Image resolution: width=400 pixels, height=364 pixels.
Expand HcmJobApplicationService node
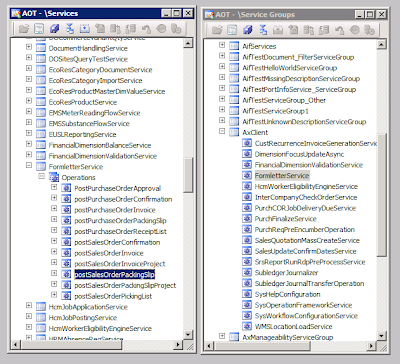[x=29, y=306]
